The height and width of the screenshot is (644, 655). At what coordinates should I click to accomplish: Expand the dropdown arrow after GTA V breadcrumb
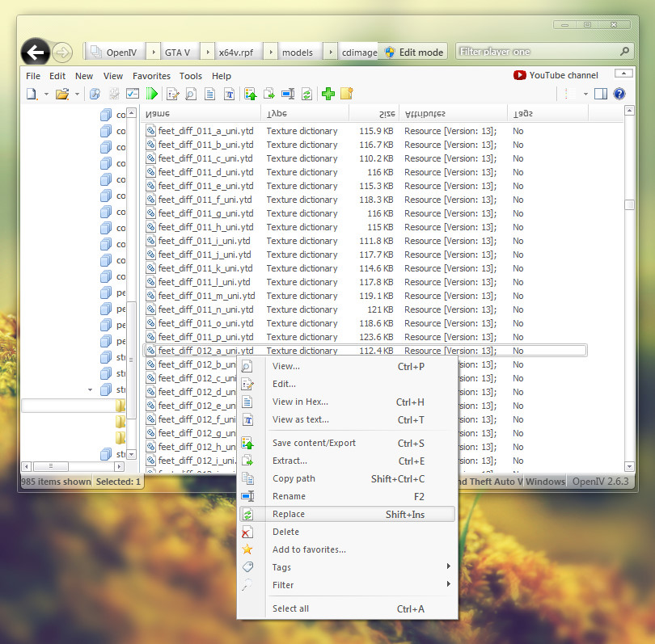tap(207, 52)
